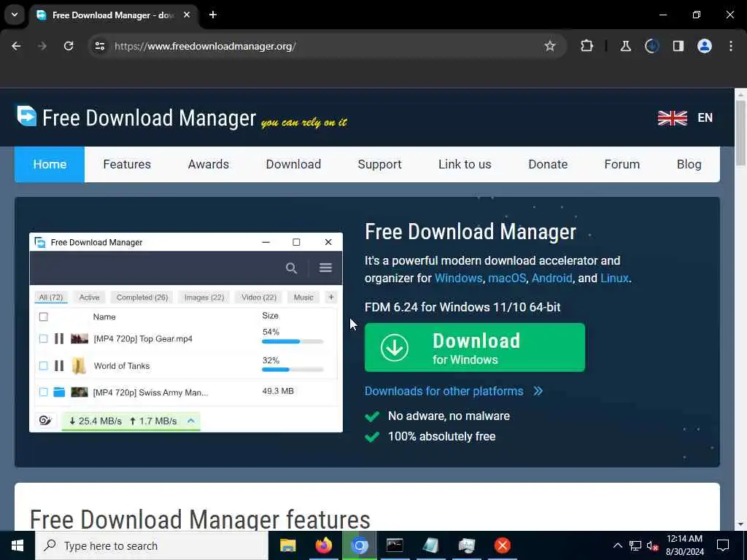
Task: Open File Explorer from the taskbar
Action: [x=287, y=545]
